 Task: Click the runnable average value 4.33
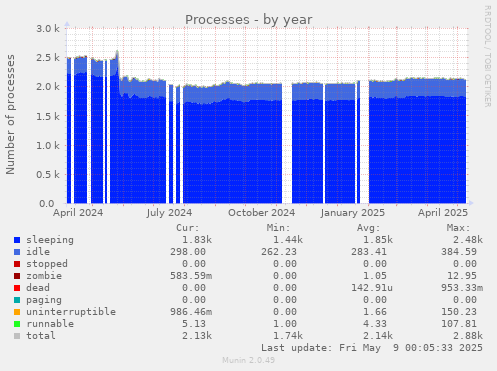click(x=375, y=324)
